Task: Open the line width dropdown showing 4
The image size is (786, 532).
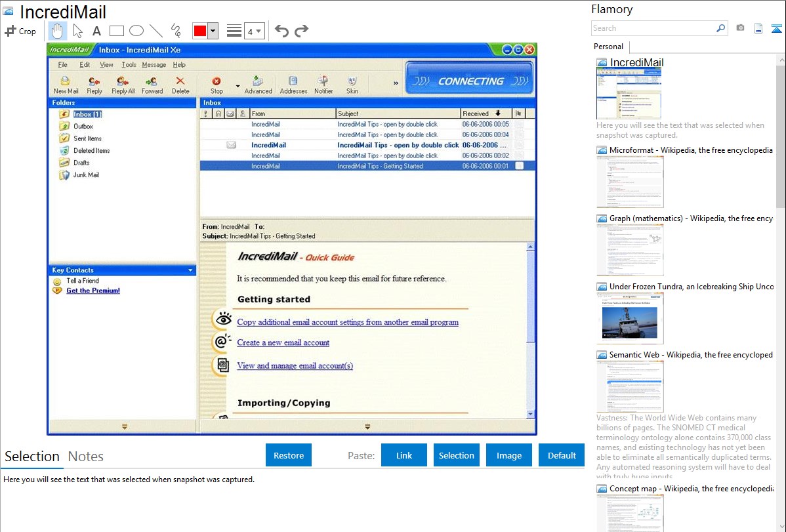Action: [x=255, y=31]
